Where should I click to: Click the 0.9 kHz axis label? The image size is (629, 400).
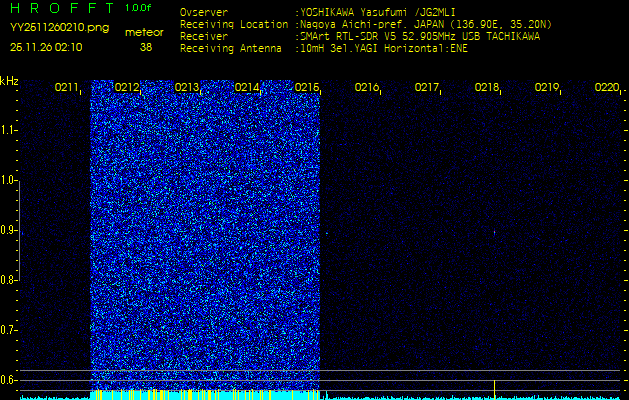click(8, 231)
